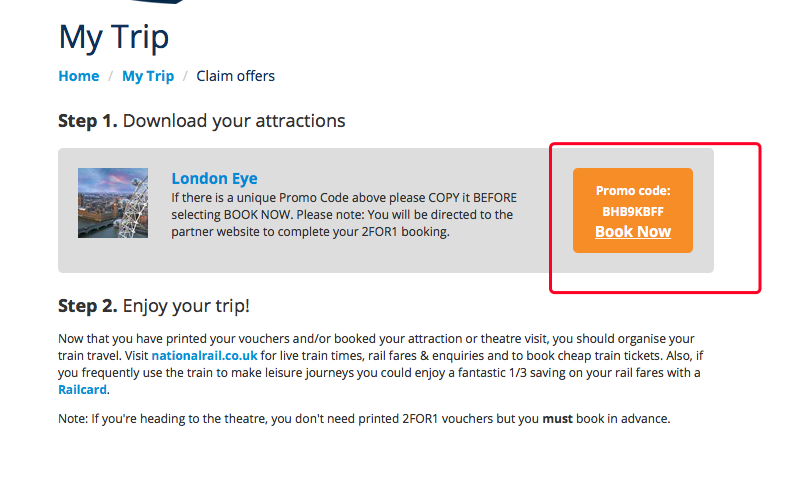Visit the nationalrail.co.uk link
This screenshot has height=477, width=791.
click(x=205, y=355)
